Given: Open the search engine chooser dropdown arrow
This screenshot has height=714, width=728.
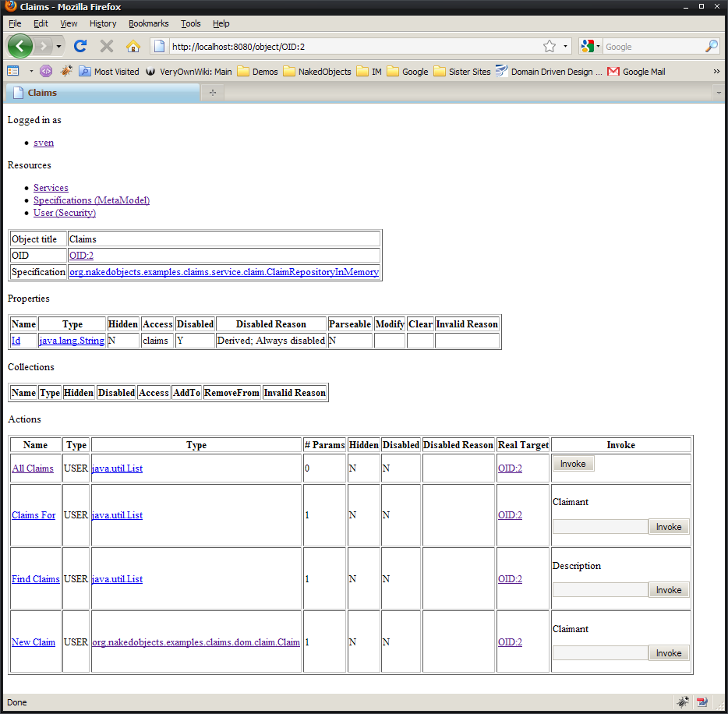Looking at the screenshot, I should (598, 46).
